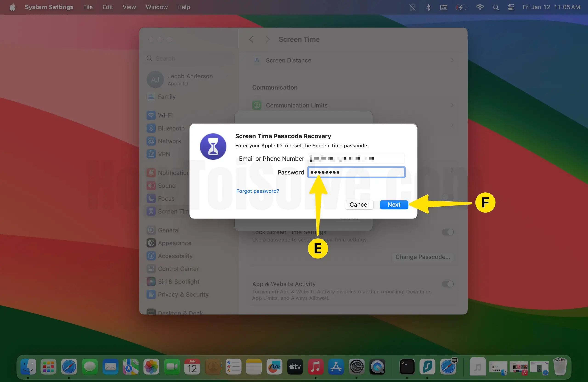This screenshot has width=588, height=382.
Task: Open Spotlight search from menu bar
Action: [496, 7]
